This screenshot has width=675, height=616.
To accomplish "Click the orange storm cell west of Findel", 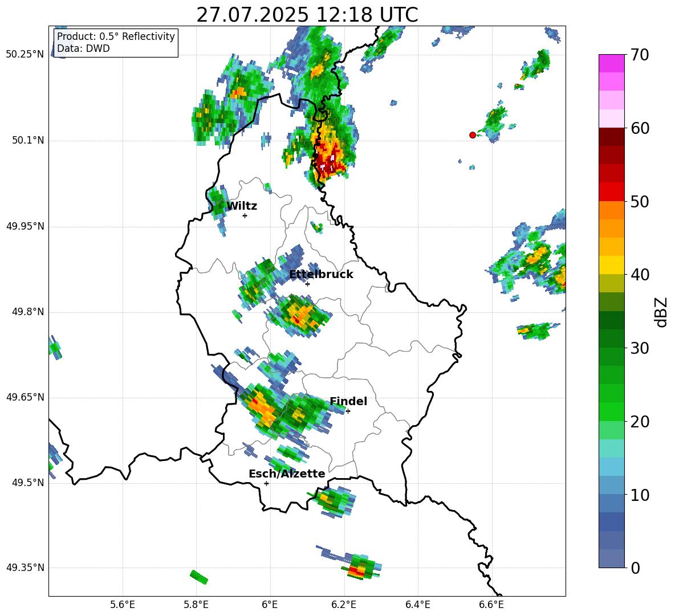I will point(261,408).
